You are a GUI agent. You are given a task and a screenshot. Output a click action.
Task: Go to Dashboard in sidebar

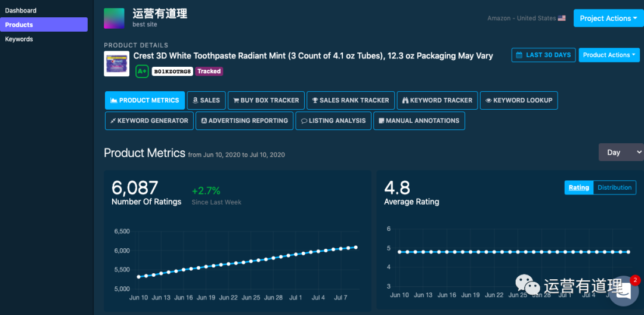[21, 11]
